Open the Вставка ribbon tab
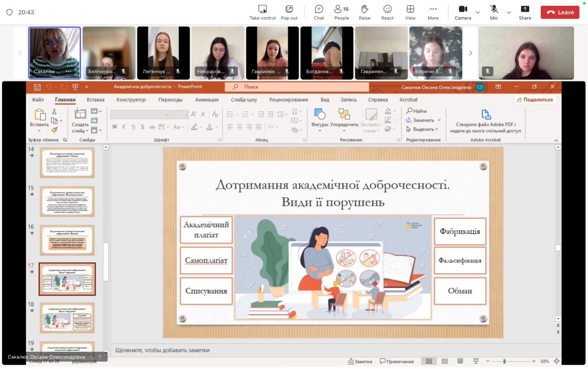Image resolution: width=588 pixels, height=369 pixels. tap(95, 100)
